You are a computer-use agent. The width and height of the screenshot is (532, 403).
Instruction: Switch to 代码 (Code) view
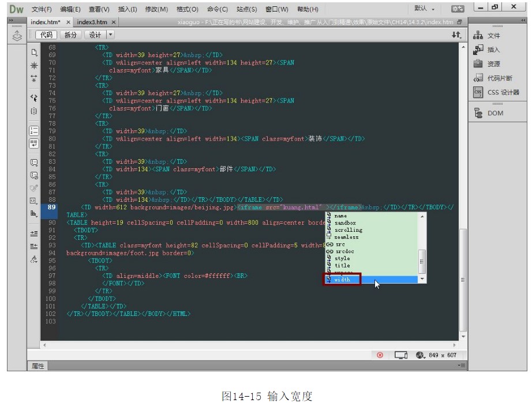pyautogui.click(x=46, y=35)
